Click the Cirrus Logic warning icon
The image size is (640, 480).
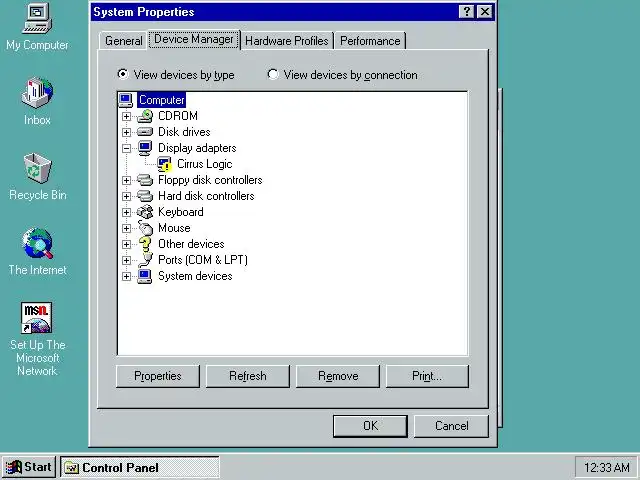(x=164, y=164)
